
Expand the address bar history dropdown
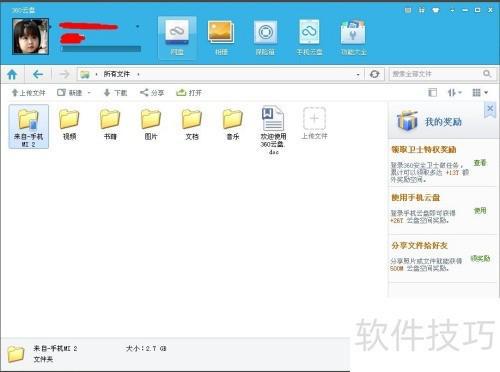[358, 74]
